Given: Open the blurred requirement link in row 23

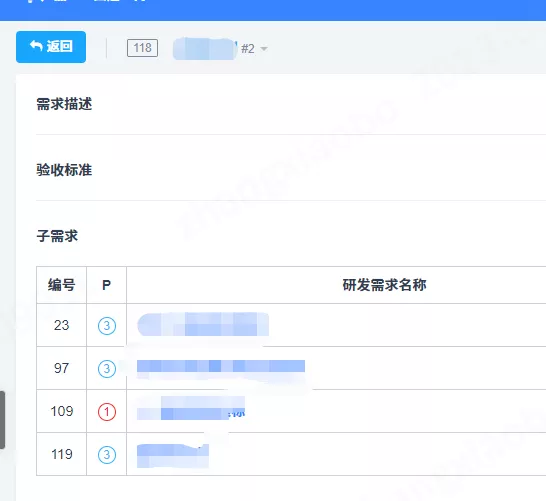Looking at the screenshot, I should click(203, 324).
